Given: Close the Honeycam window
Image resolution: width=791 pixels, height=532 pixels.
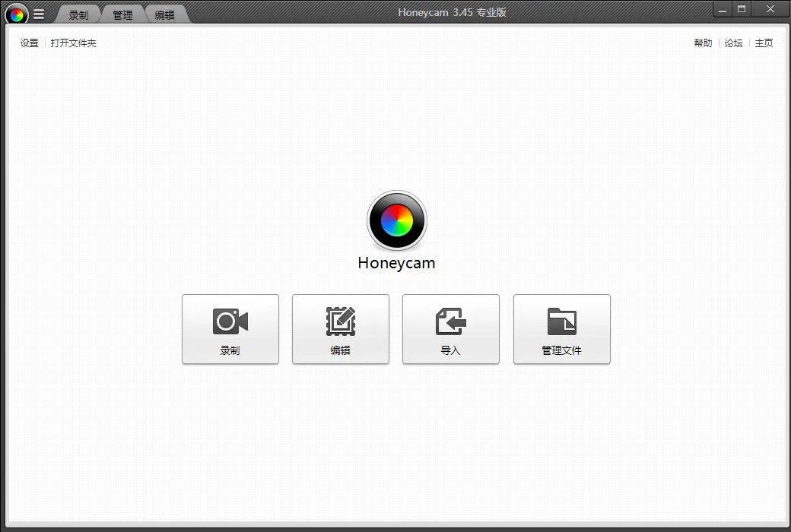Looking at the screenshot, I should click(770, 9).
